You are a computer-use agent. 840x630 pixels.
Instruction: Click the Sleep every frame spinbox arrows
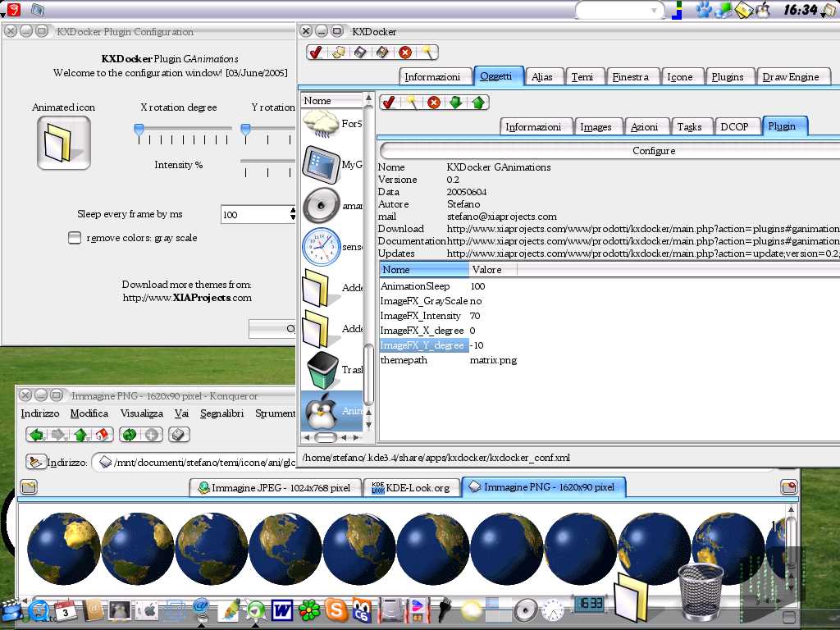[293, 214]
